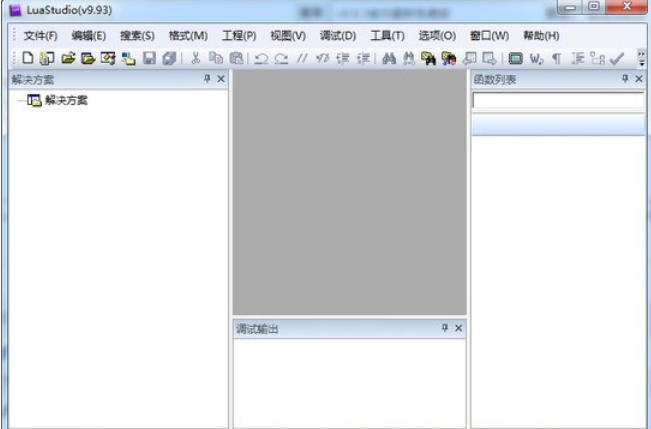Click the new-from-template toolbar icon
This screenshot has width=651, height=429.
(x=46, y=58)
